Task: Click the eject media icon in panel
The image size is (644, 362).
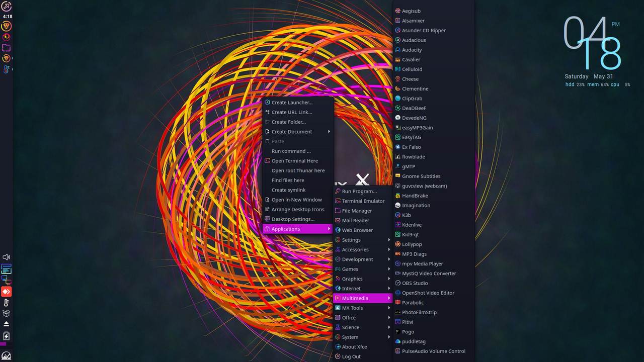Action: point(6,324)
